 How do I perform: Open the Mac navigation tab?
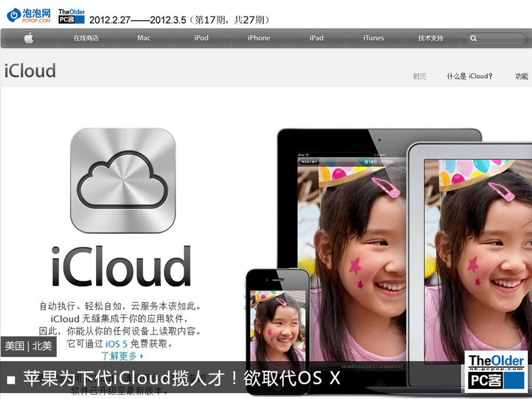pyautogui.click(x=144, y=38)
